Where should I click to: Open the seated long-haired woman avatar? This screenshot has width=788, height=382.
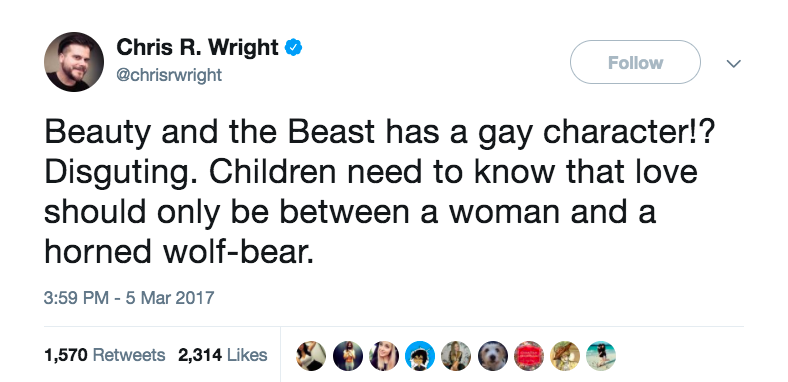click(456, 356)
